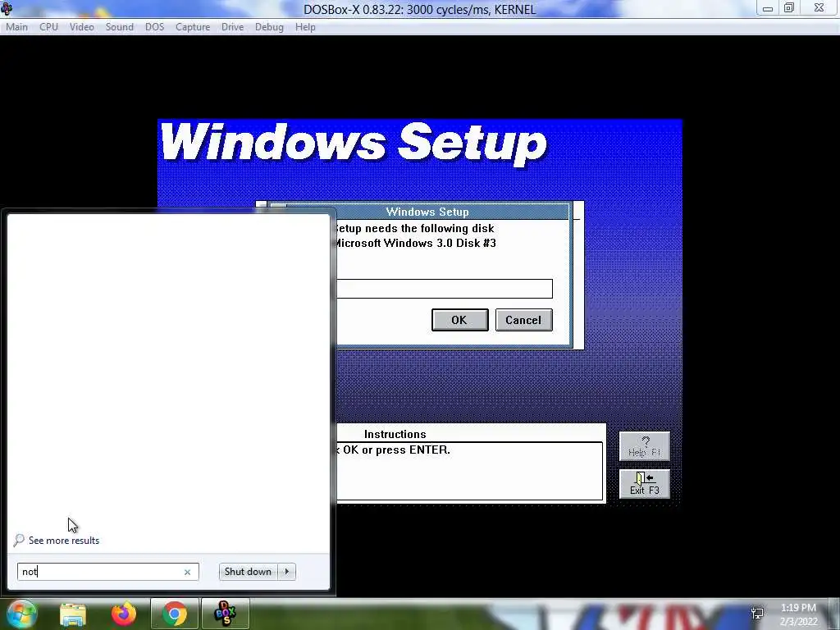This screenshot has height=630, width=840.
Task: Expand the Shut down options arrow
Action: click(286, 572)
